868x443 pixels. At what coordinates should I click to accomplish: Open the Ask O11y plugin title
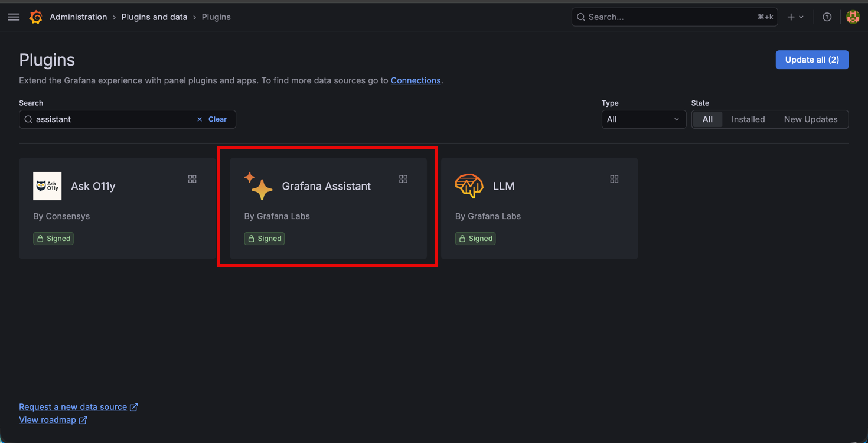[x=93, y=186]
